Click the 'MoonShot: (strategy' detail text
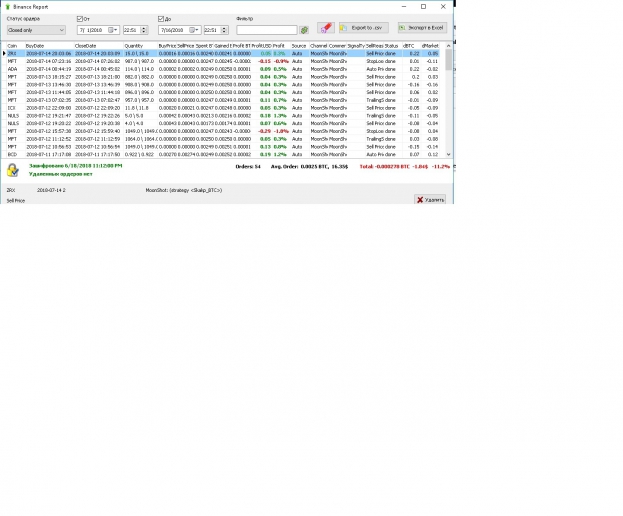This screenshot has width=623, height=516. click(184, 190)
